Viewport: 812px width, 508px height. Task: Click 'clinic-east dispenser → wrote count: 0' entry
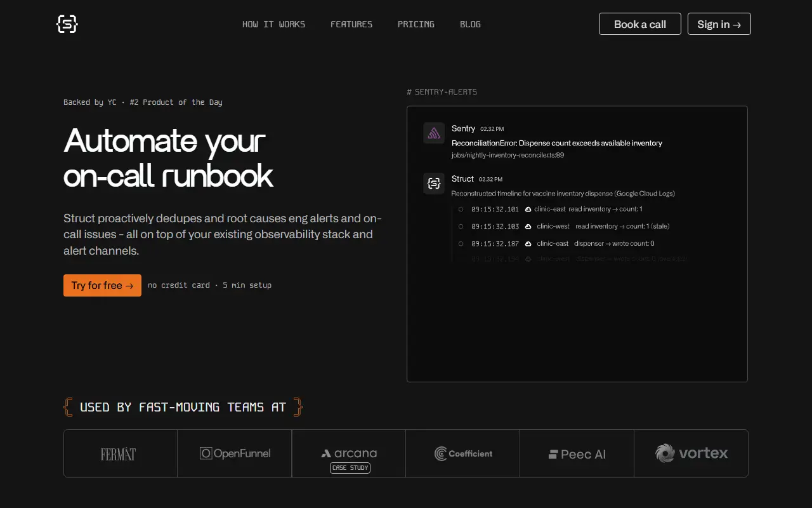pyautogui.click(x=596, y=243)
